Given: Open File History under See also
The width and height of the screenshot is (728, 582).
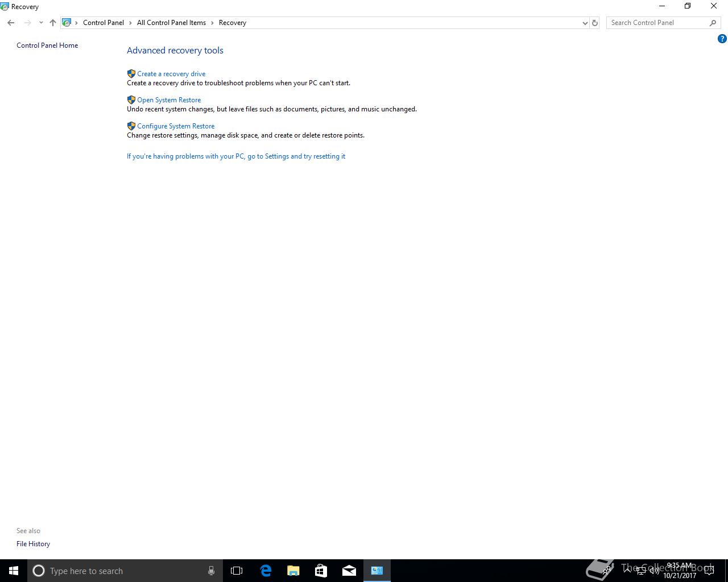Looking at the screenshot, I should click(33, 544).
